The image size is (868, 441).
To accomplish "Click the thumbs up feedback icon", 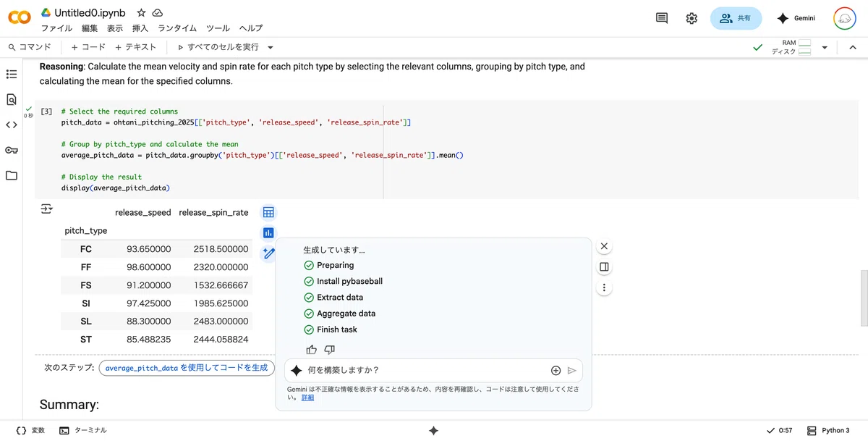I will pyautogui.click(x=311, y=349).
